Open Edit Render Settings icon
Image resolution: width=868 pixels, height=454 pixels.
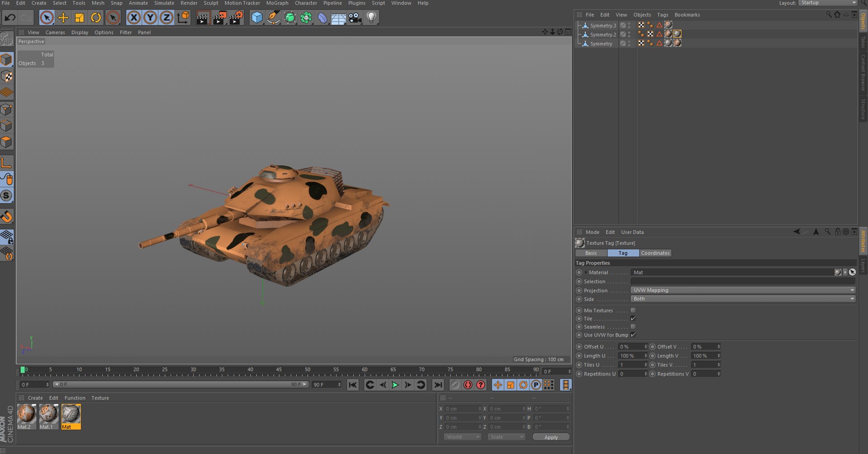(236, 18)
